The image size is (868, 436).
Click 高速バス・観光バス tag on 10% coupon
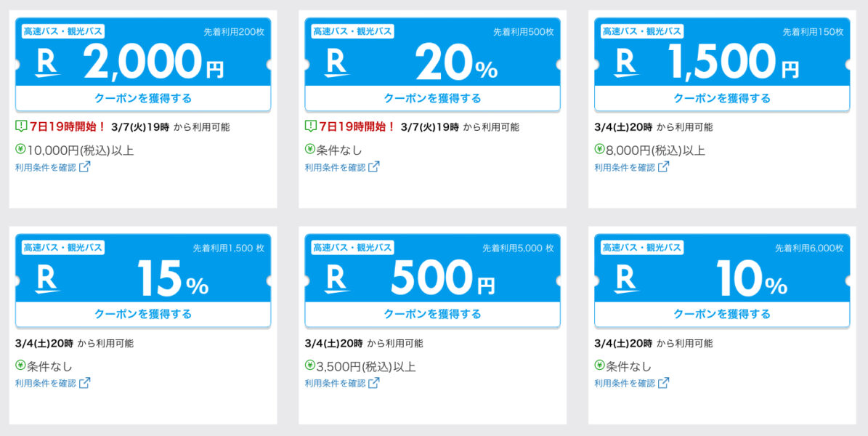tap(642, 248)
